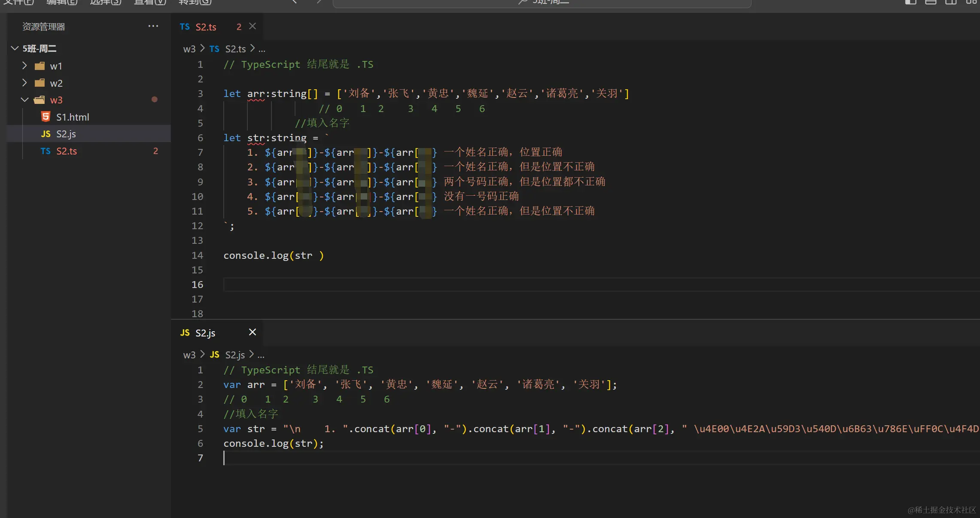
Task: Click empty line 16 in the S2.ts editor
Action: click(601, 285)
